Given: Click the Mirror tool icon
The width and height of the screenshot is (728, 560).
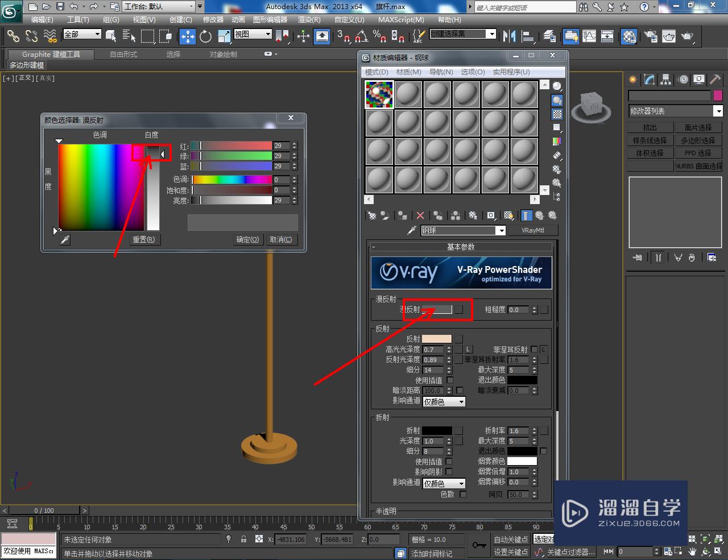Looking at the screenshot, I should (x=509, y=36).
